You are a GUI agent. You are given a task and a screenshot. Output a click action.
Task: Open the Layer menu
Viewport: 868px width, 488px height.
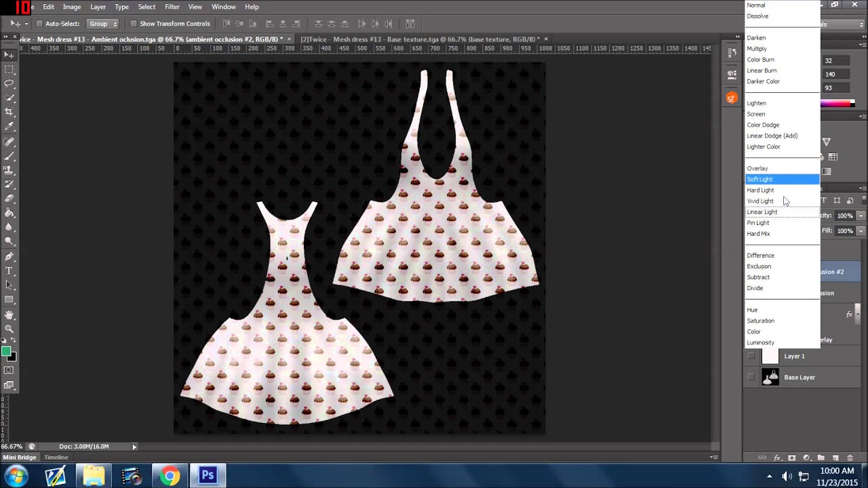pos(98,7)
